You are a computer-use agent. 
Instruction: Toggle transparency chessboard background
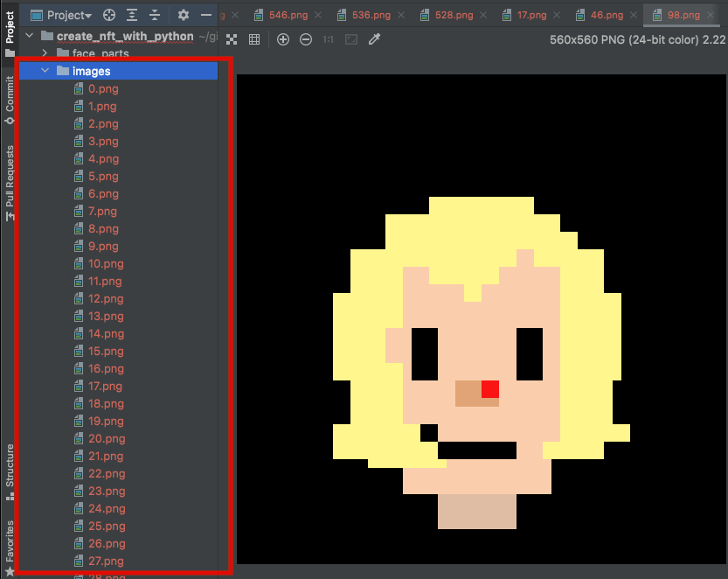tap(232, 39)
